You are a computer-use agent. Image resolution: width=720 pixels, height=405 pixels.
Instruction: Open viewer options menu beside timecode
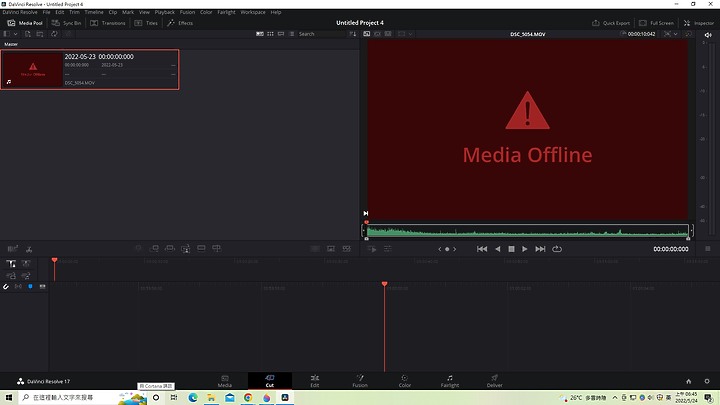click(708, 249)
